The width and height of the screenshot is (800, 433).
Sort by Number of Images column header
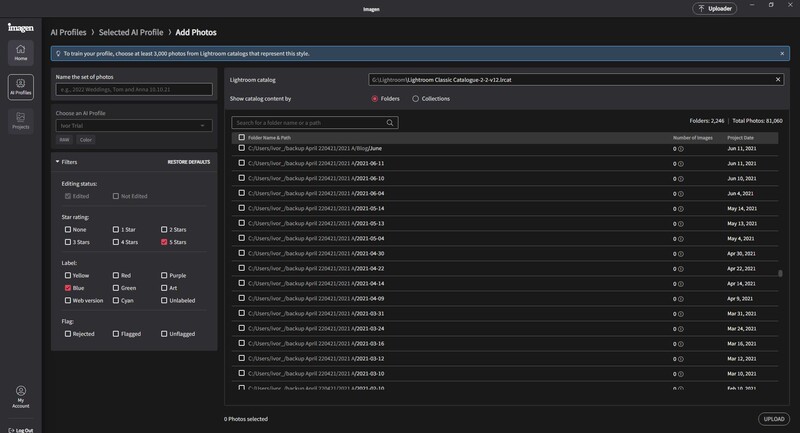692,138
